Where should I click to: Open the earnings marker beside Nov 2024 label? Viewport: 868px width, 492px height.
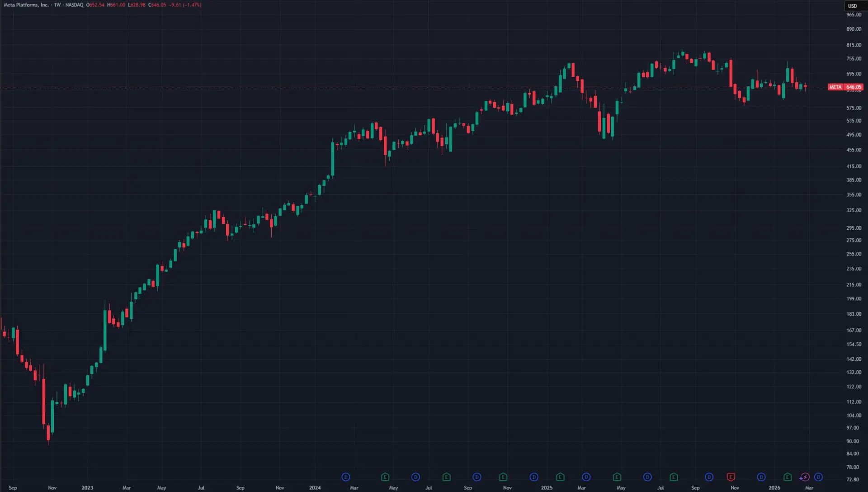click(x=503, y=477)
